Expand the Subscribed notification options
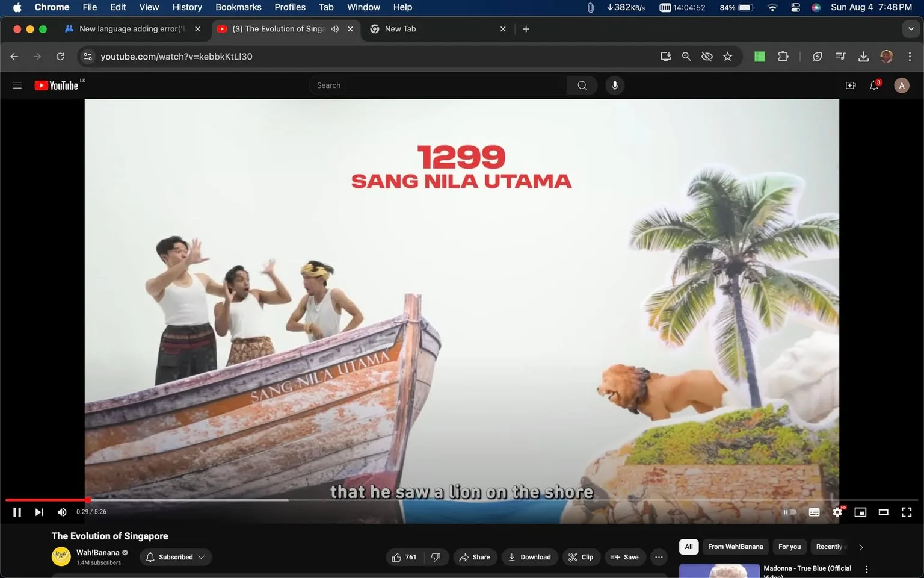 [202, 557]
